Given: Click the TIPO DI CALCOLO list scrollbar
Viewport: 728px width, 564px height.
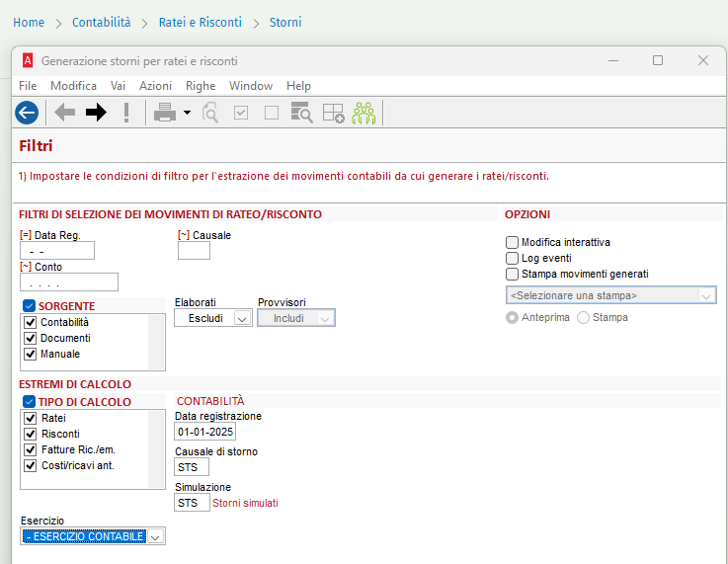Looking at the screenshot, I should coord(156,448).
